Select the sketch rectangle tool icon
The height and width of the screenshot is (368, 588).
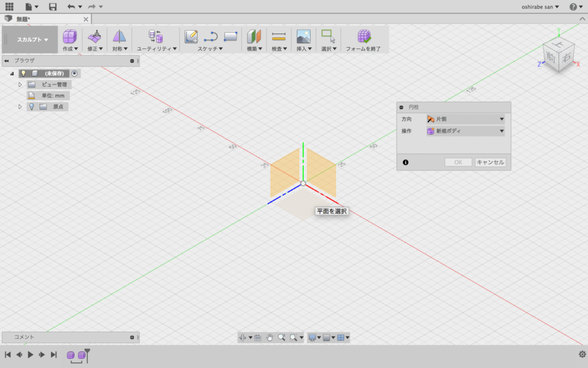(230, 36)
